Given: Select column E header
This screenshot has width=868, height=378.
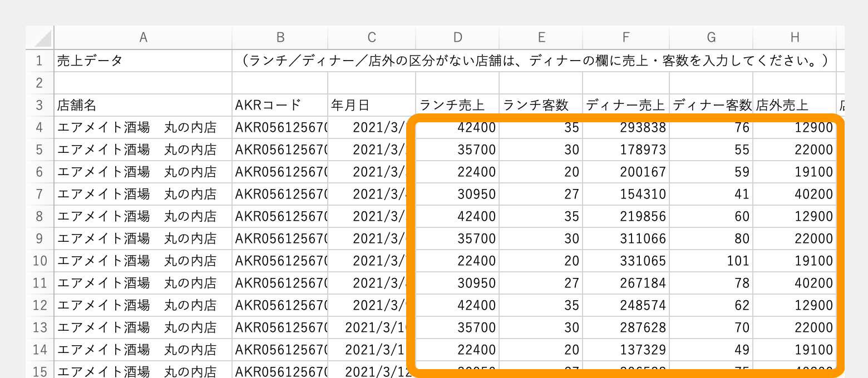Looking at the screenshot, I should pos(541,37).
